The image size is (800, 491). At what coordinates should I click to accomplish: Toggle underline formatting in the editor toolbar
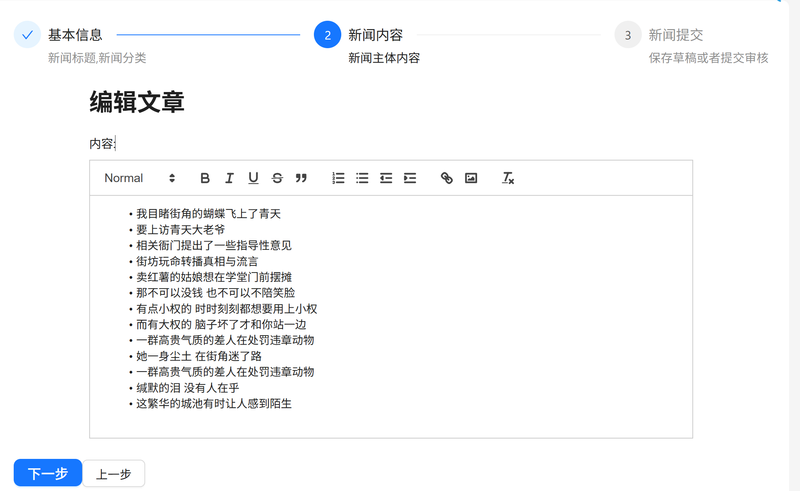pyautogui.click(x=253, y=178)
